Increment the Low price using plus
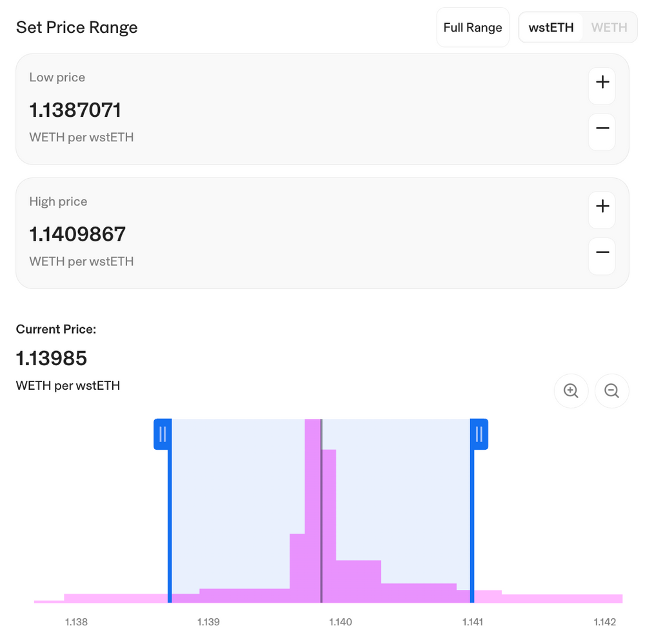The height and width of the screenshot is (644, 645). click(602, 82)
